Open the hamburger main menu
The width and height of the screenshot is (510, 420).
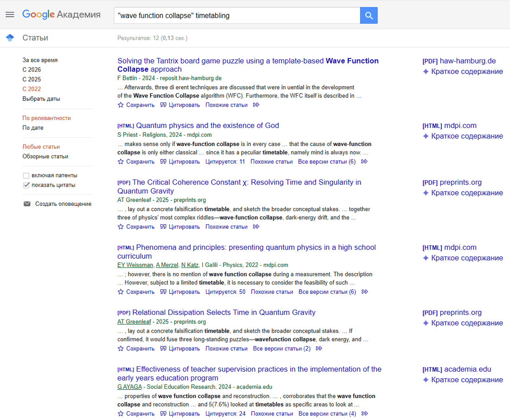(10, 15)
